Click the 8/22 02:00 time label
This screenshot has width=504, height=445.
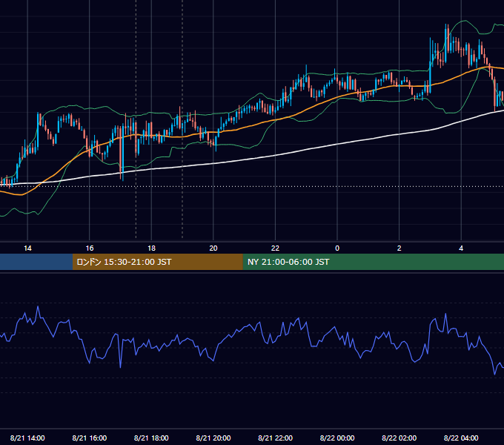point(399,438)
